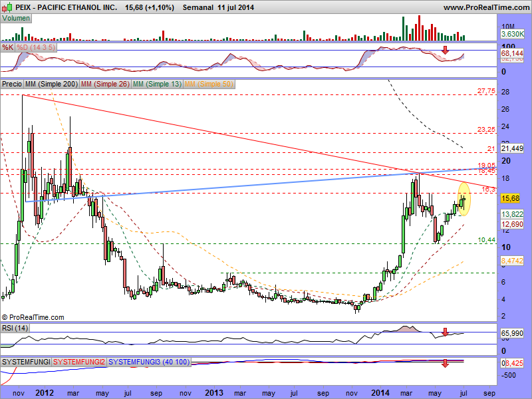Open MM (Simple 26) moving average settings

[x=105, y=84]
